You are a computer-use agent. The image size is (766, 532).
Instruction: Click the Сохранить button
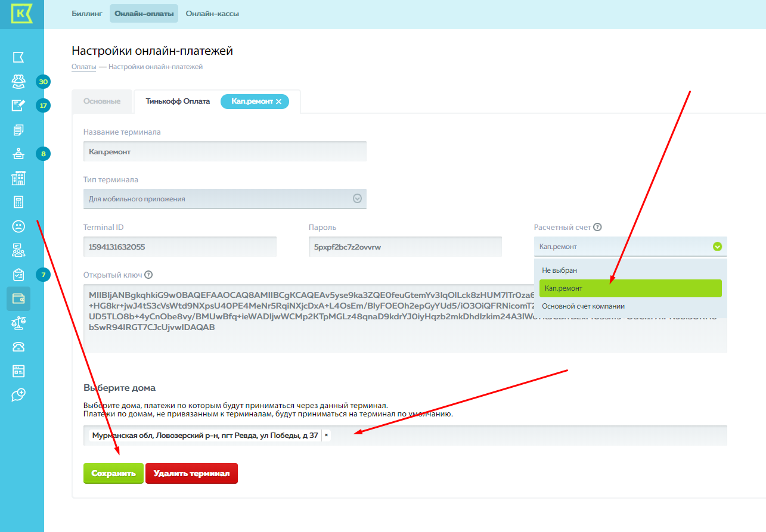(x=113, y=474)
